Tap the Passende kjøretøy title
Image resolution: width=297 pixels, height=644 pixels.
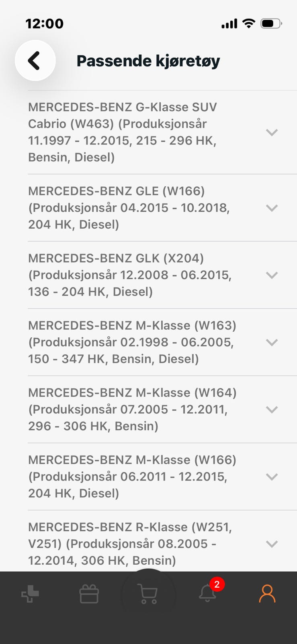click(x=148, y=61)
